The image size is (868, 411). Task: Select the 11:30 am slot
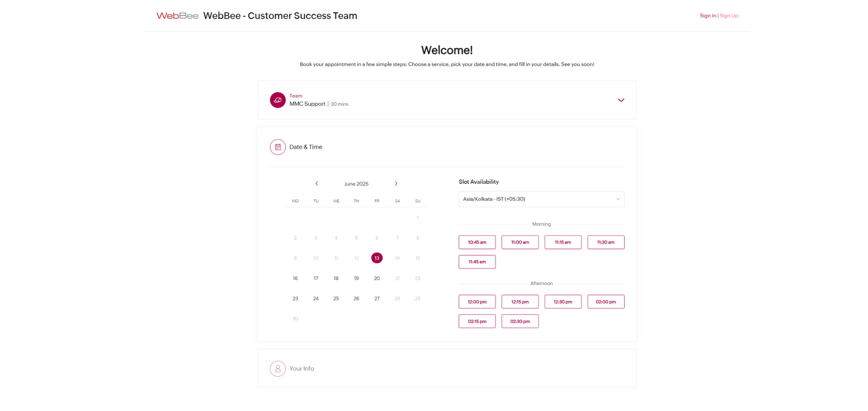(606, 242)
